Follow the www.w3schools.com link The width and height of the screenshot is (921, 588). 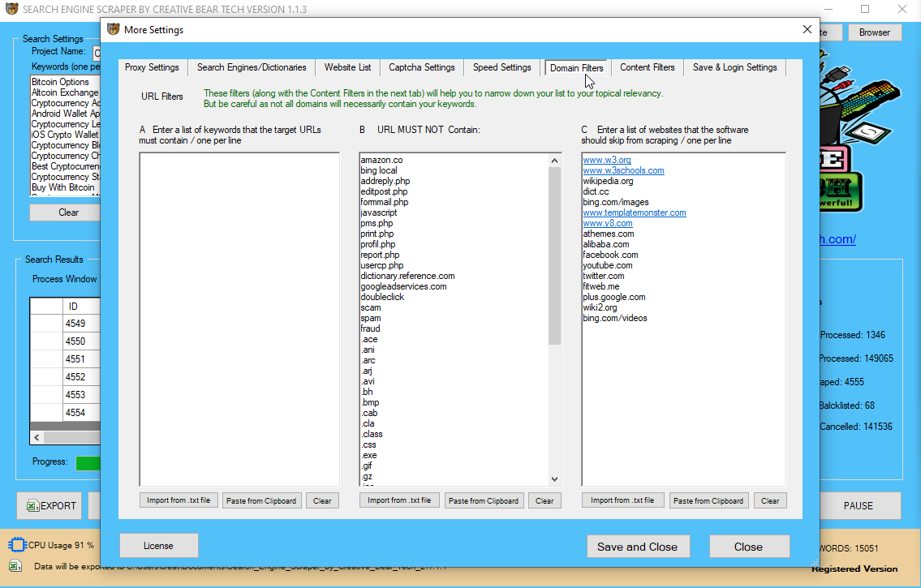(x=623, y=170)
